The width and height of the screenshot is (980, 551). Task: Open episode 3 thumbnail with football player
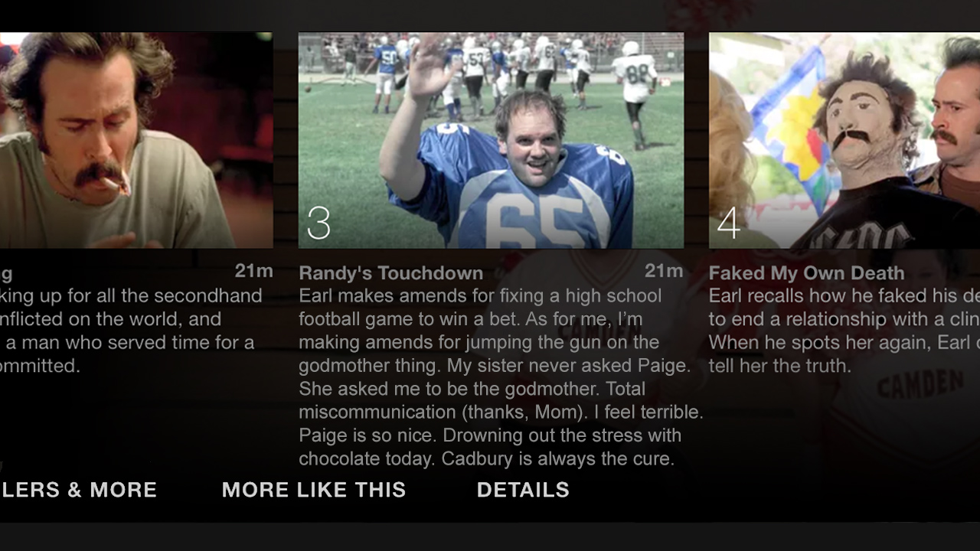tap(491, 140)
